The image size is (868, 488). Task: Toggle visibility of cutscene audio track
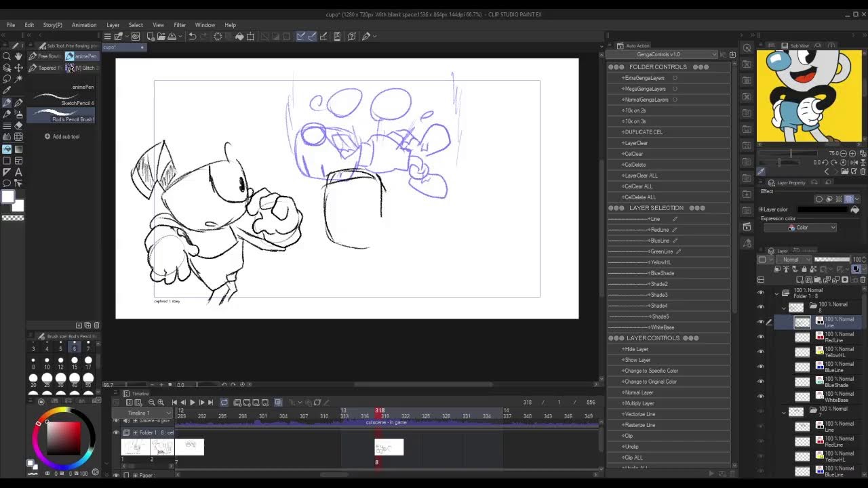(116, 421)
